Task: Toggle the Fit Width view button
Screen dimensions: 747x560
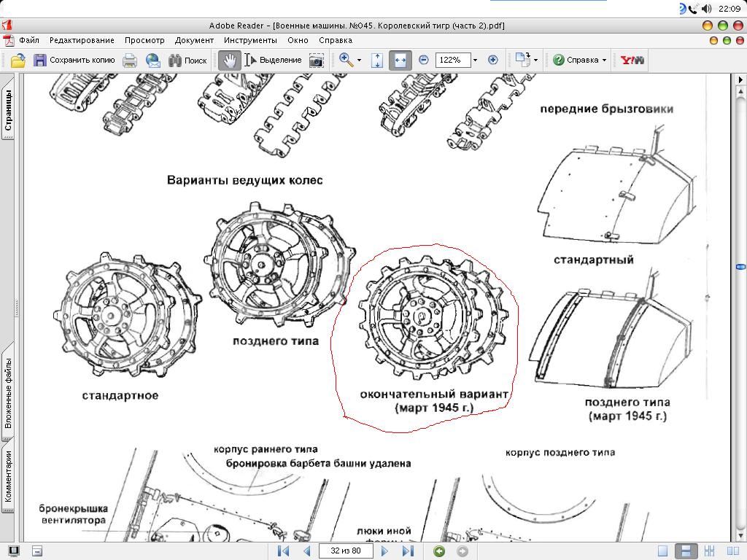Action: tap(400, 61)
